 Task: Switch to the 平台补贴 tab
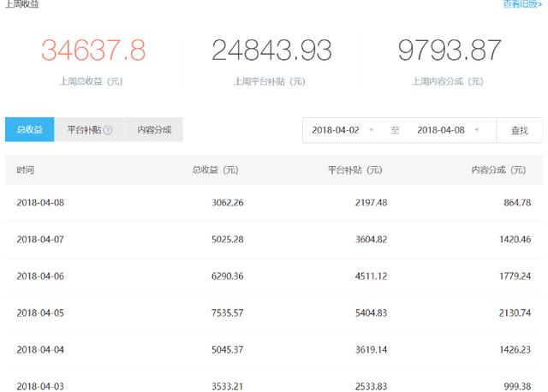point(85,130)
